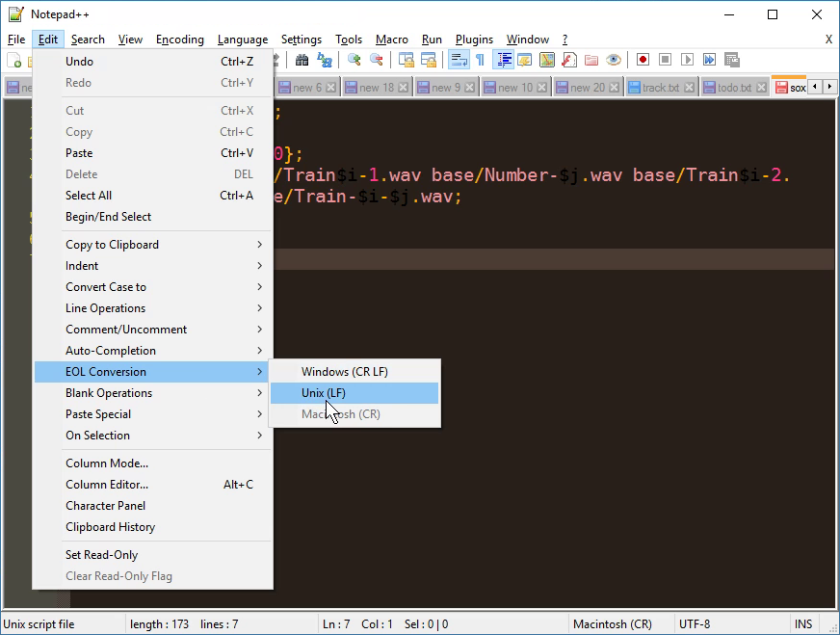Open Clipboard History from Edit menu
The image size is (840, 635).
(x=153, y=527)
